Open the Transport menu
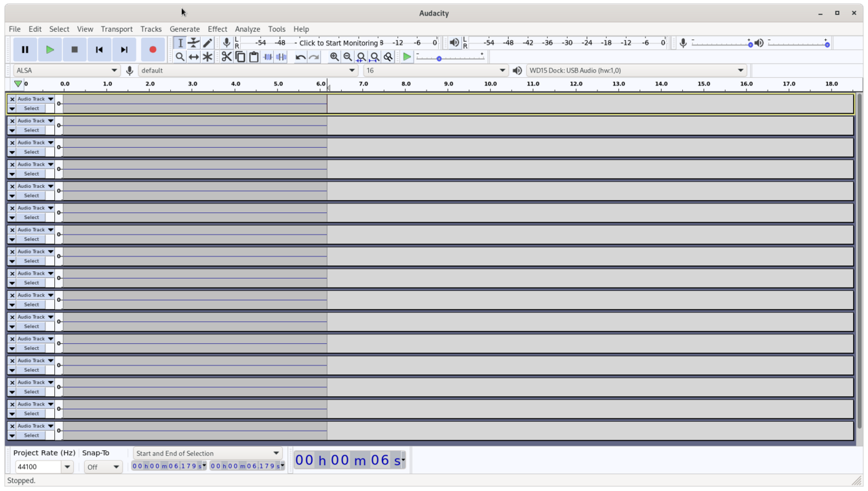The height and width of the screenshot is (491, 868). pos(117,29)
